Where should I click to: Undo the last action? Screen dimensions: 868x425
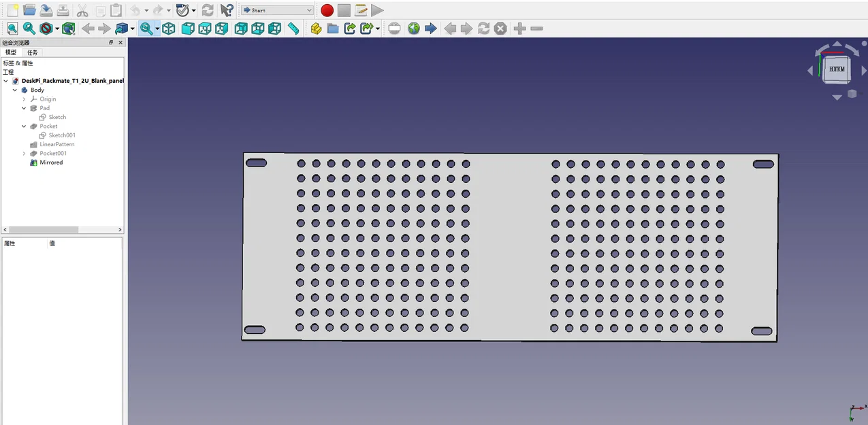pos(135,10)
